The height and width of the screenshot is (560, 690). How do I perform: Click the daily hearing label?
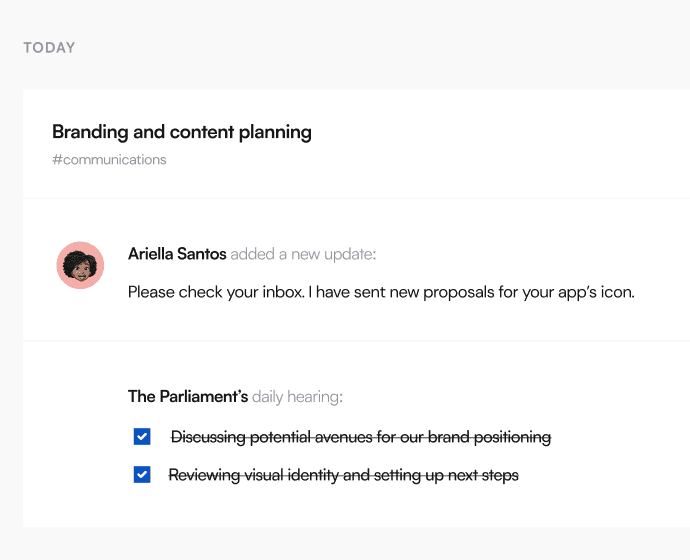click(297, 397)
